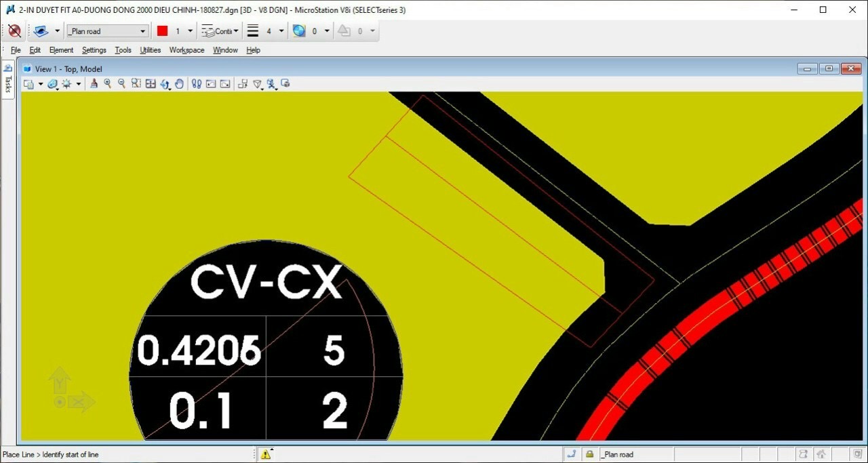Click the CV-CX label in drawing
This screenshot has width=868, height=463.
266,283
